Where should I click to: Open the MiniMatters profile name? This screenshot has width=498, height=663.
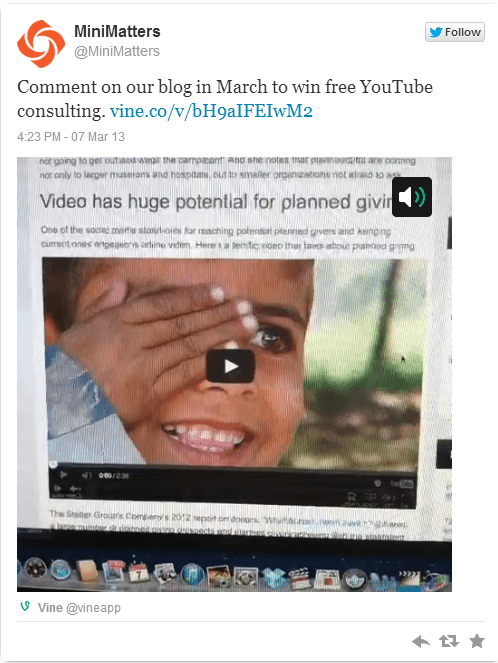point(117,31)
